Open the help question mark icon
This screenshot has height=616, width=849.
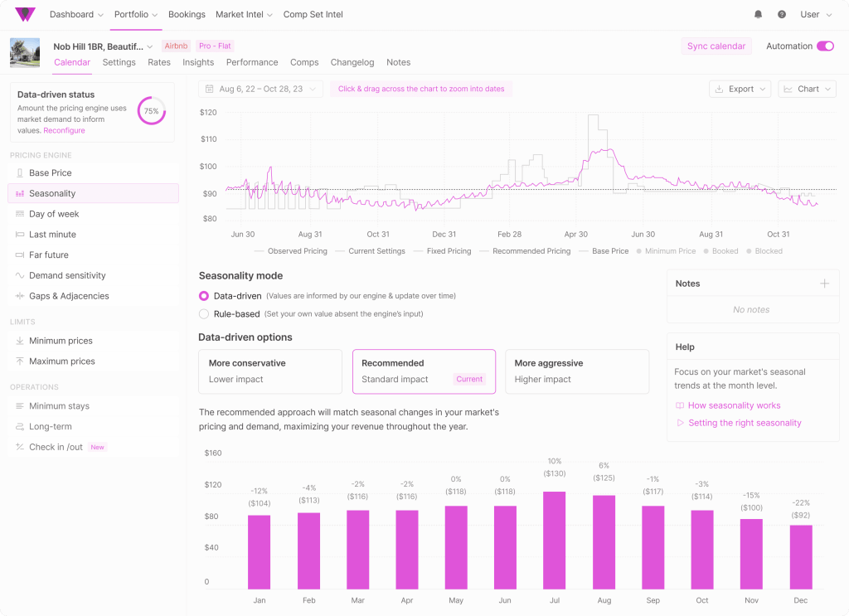(781, 15)
